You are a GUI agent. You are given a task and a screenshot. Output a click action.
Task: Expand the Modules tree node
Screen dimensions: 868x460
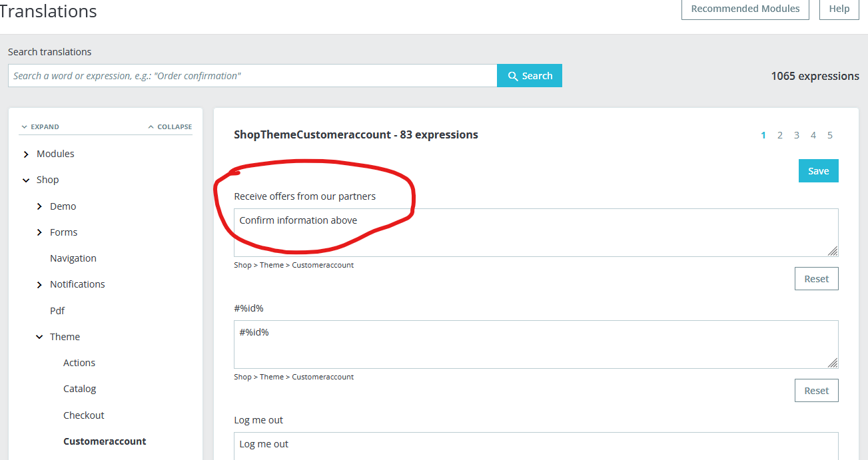tap(26, 154)
